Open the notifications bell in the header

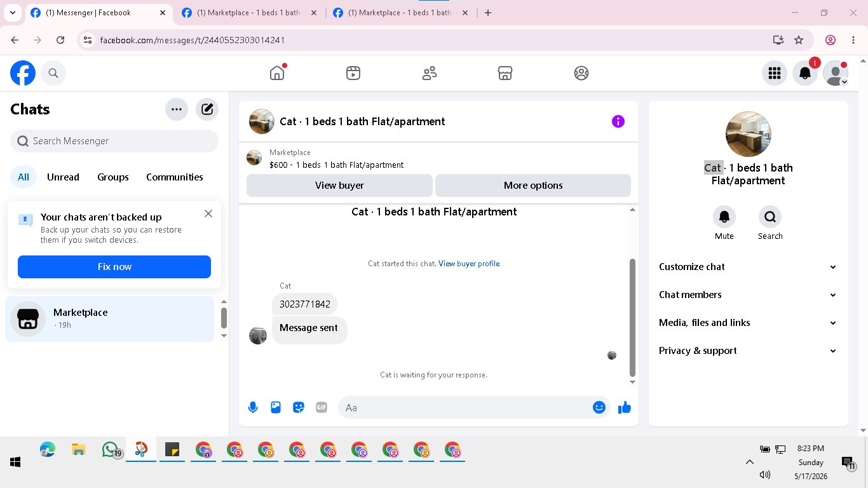(x=805, y=73)
